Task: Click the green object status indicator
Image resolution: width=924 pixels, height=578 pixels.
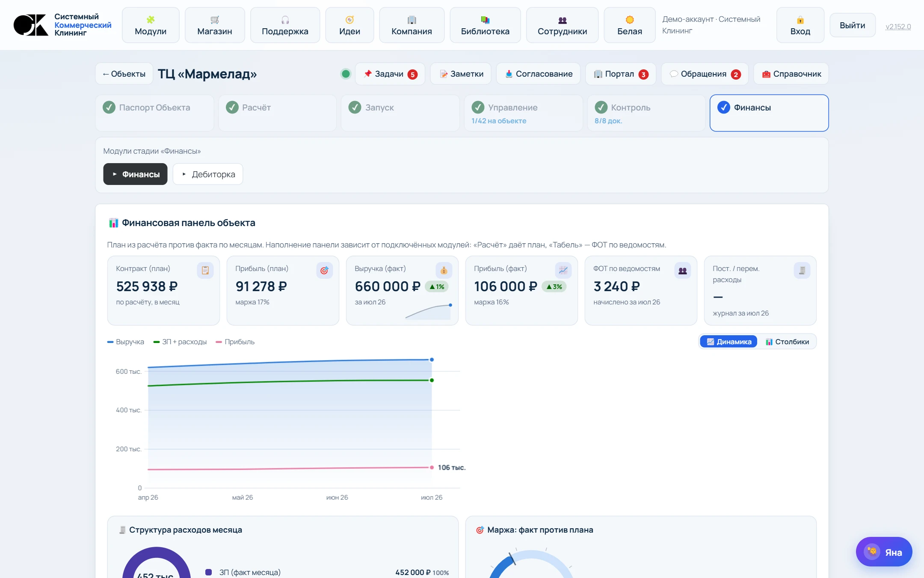Action: [x=346, y=74]
